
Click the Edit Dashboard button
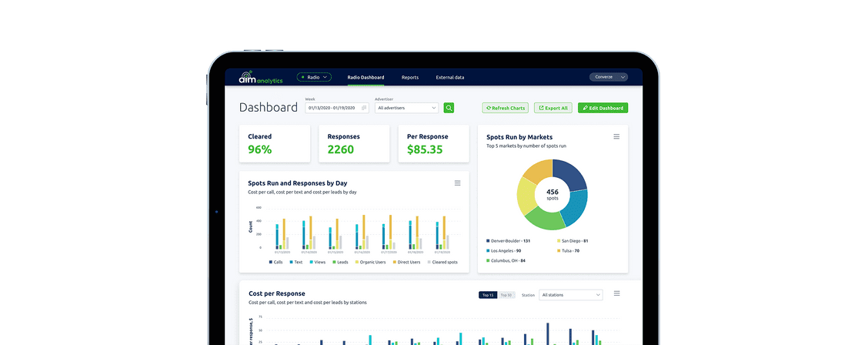603,108
